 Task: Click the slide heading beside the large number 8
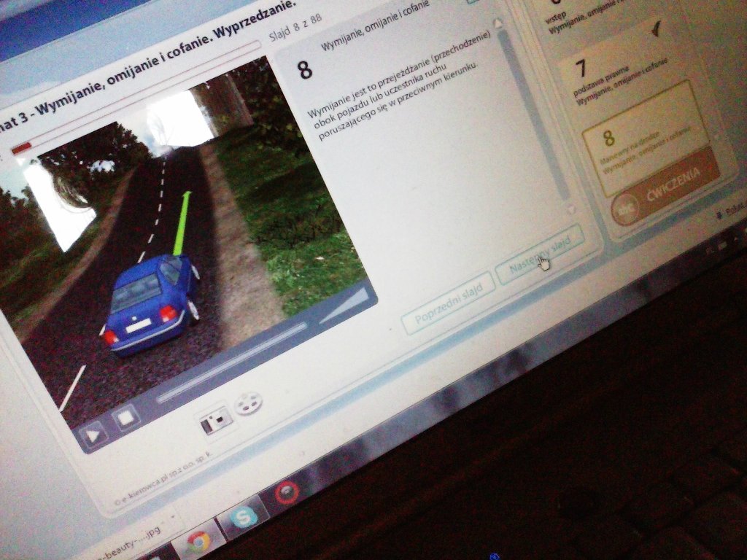coord(376,27)
